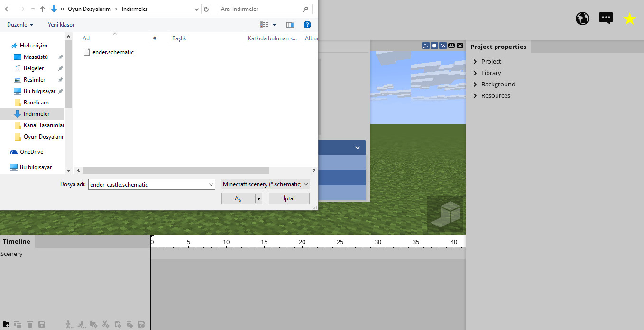Open the Aç button split arrow

258,198
